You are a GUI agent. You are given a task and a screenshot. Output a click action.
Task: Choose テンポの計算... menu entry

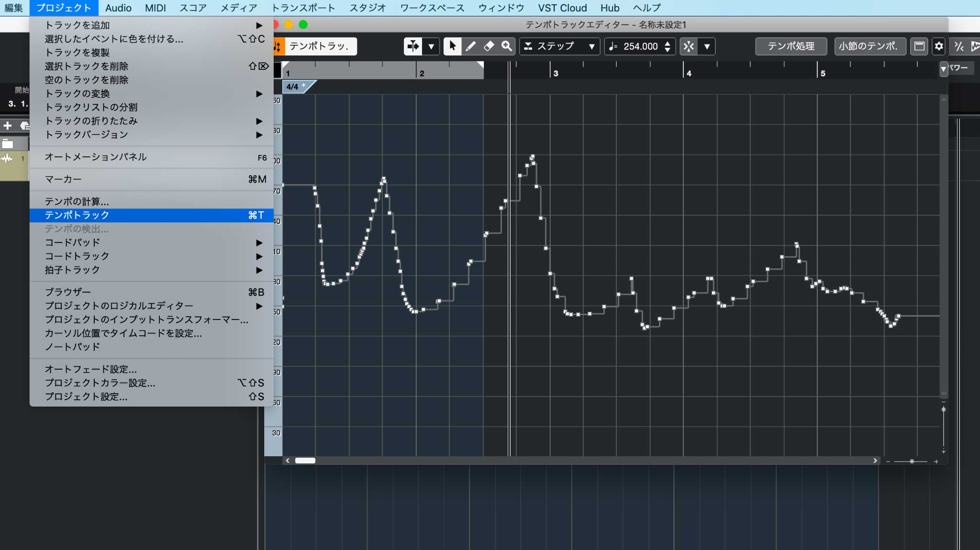tap(151, 201)
